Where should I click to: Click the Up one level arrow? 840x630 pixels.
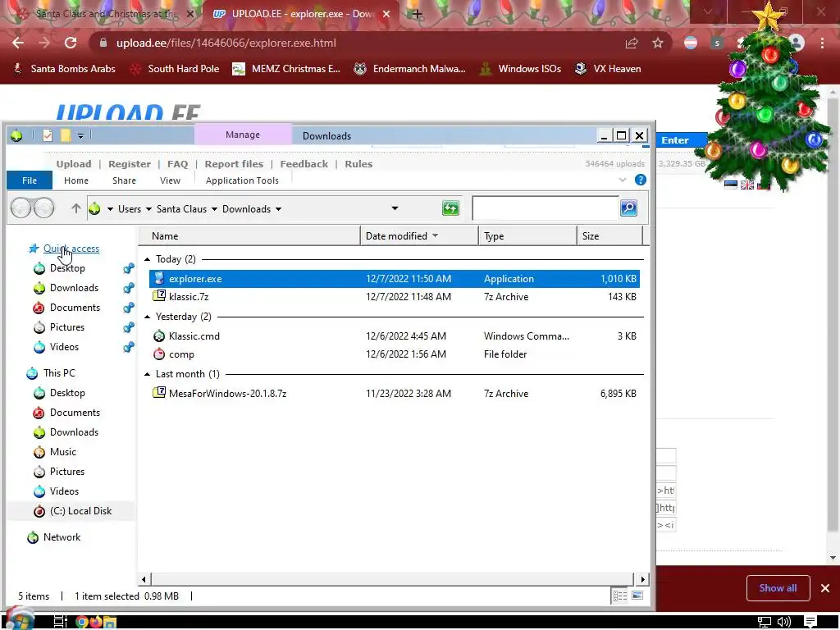coord(76,208)
